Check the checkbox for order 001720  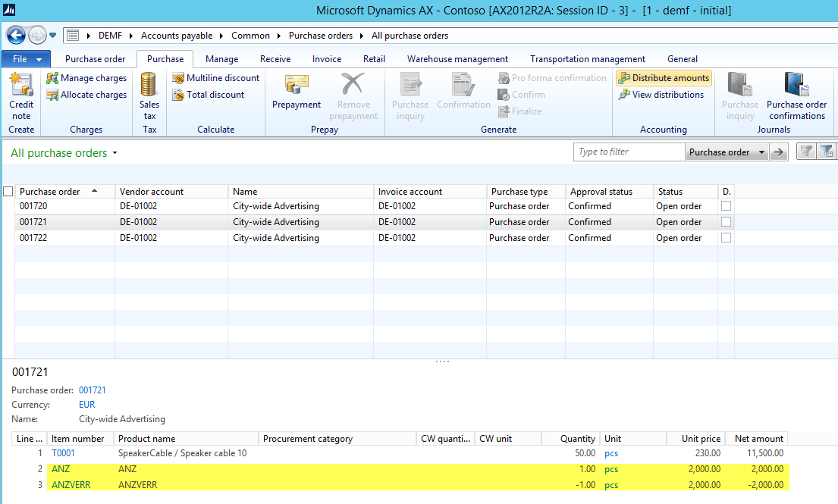tap(726, 206)
